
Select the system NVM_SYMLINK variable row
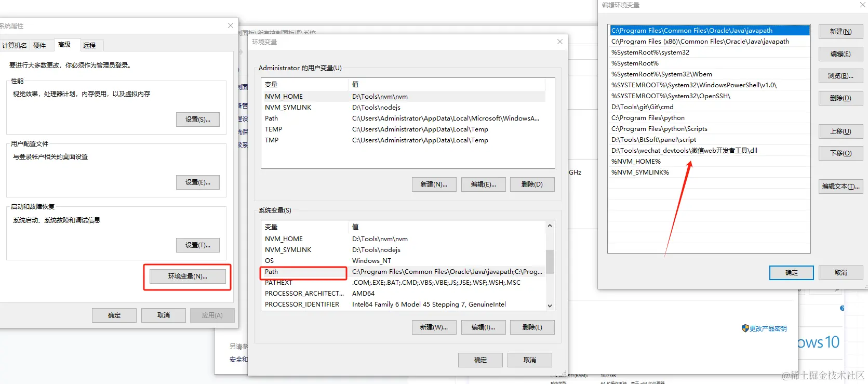[x=404, y=250]
